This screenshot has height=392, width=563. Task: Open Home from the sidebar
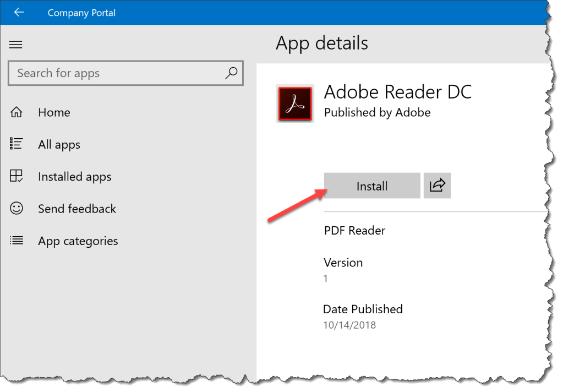pos(54,112)
